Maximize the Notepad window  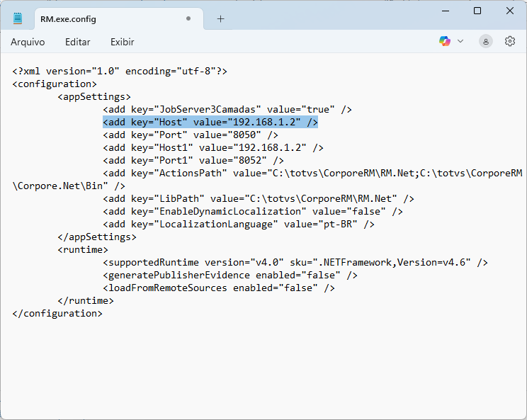(x=477, y=11)
